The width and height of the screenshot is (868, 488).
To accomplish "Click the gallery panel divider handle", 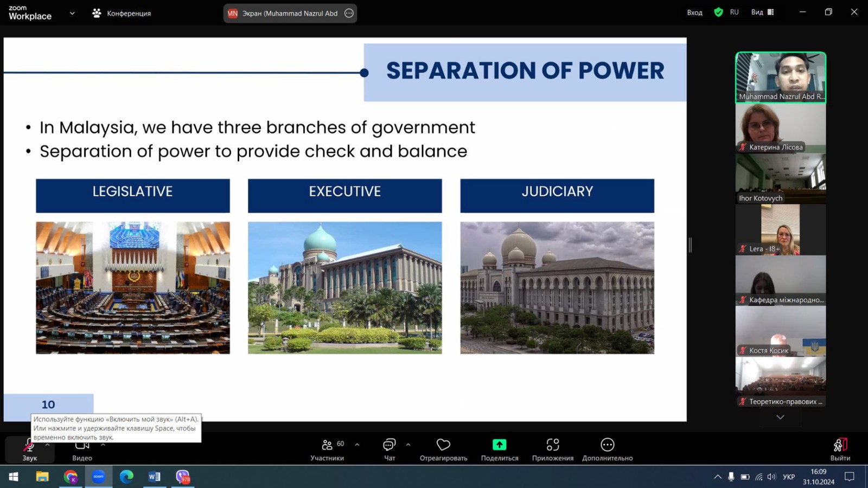I will [x=690, y=245].
